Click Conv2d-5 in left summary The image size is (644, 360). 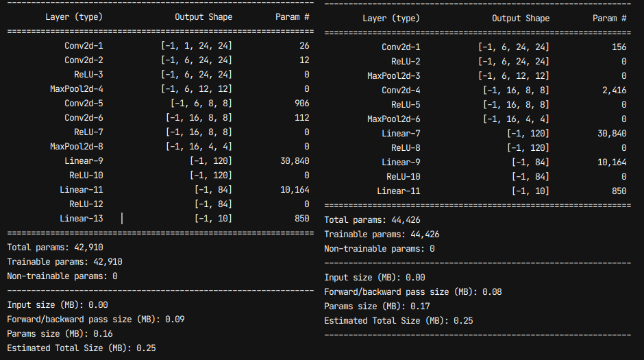click(x=84, y=103)
